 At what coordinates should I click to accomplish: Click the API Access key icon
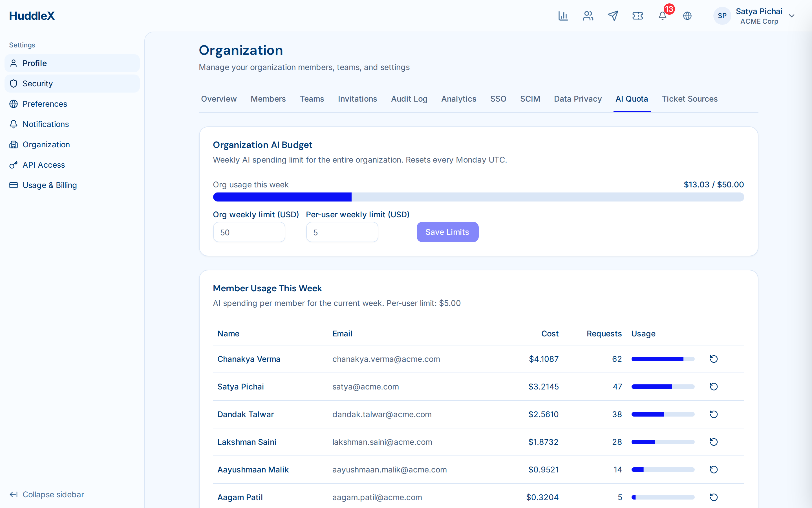pyautogui.click(x=14, y=165)
